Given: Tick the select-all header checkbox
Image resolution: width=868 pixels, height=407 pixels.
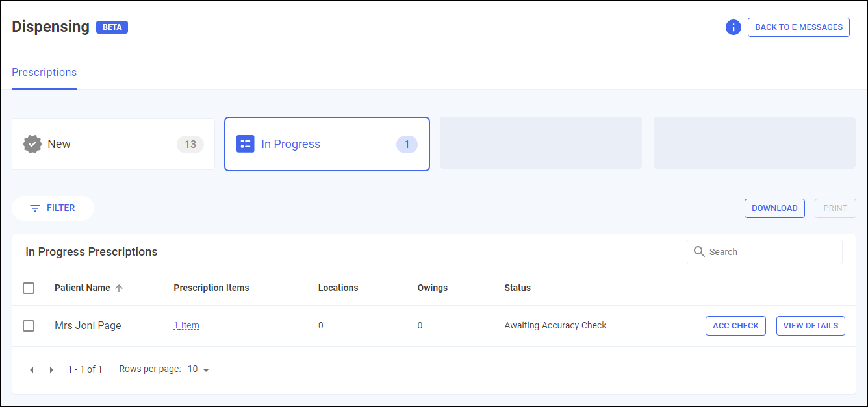Looking at the screenshot, I should point(29,288).
